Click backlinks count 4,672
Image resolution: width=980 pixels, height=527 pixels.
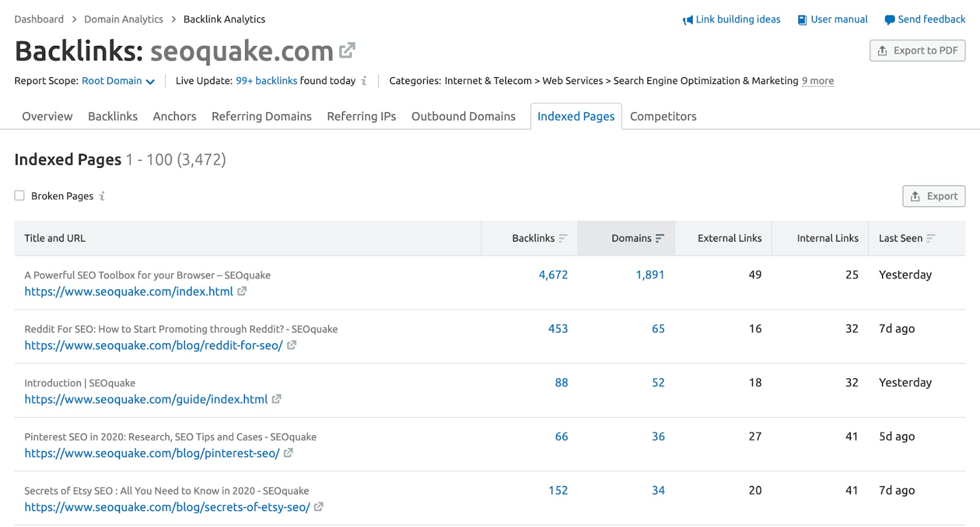click(553, 275)
